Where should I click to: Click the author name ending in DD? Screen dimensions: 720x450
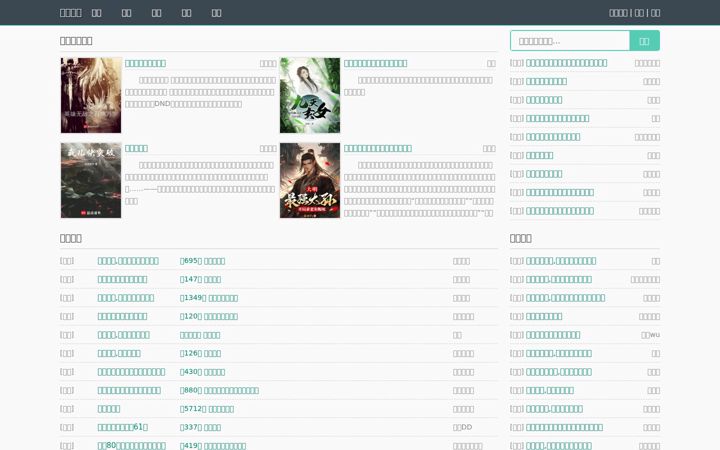[462, 427]
